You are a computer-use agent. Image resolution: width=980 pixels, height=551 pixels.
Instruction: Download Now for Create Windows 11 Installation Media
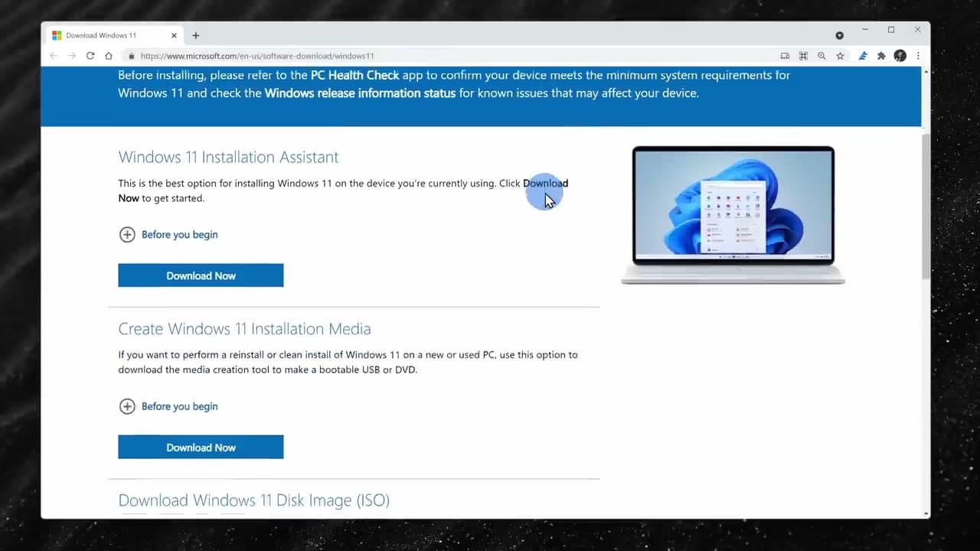tap(201, 447)
